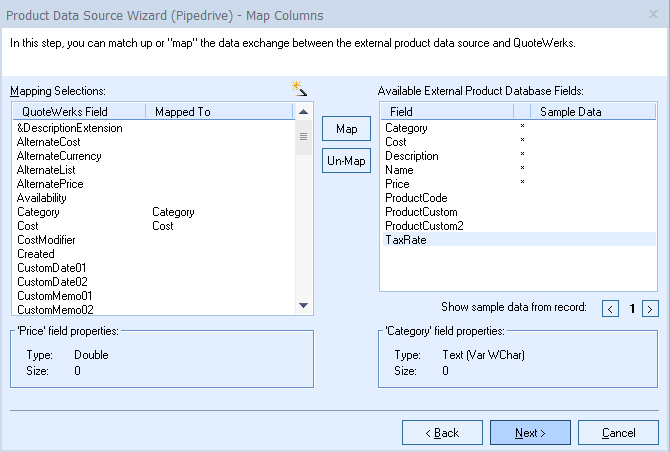Select the Cost row in mapping list
This screenshot has height=452, width=670.
tap(28, 226)
